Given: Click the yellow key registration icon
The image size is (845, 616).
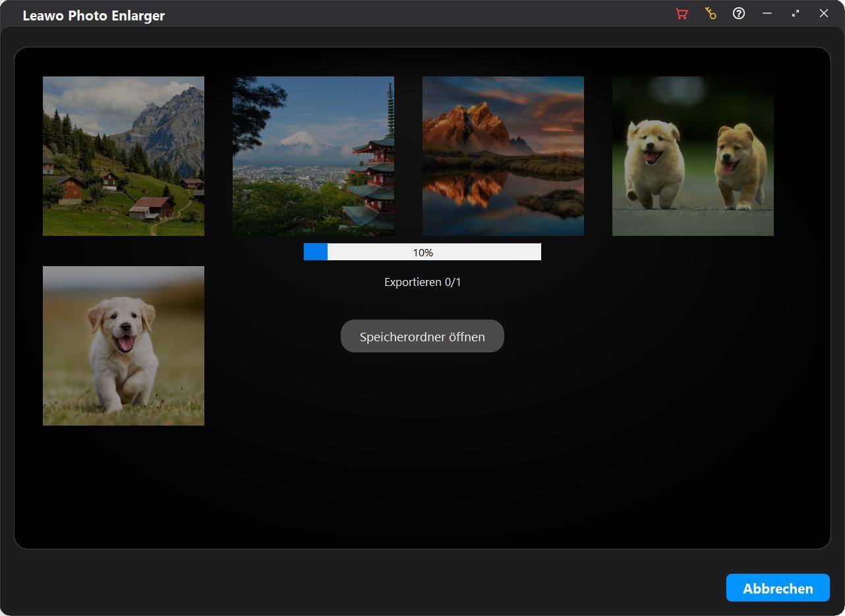Looking at the screenshot, I should [711, 14].
